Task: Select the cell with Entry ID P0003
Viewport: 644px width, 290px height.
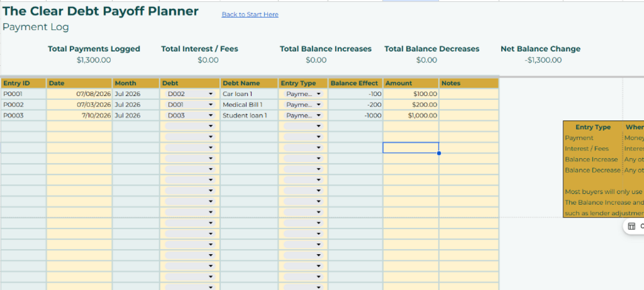Action: coord(24,115)
